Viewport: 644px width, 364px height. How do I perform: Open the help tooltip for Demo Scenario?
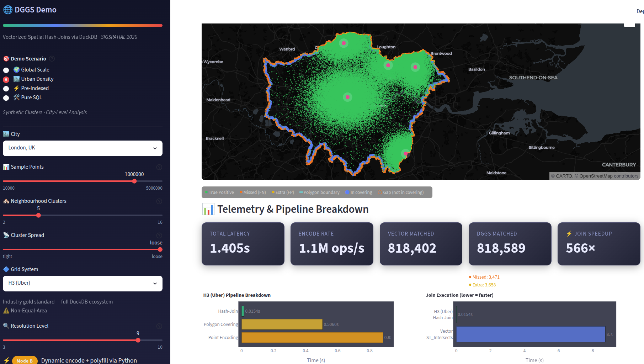(52, 59)
